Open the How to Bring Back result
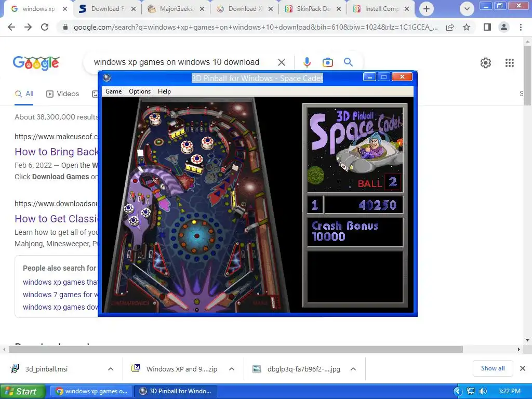This screenshot has width=532, height=399. [x=56, y=152]
